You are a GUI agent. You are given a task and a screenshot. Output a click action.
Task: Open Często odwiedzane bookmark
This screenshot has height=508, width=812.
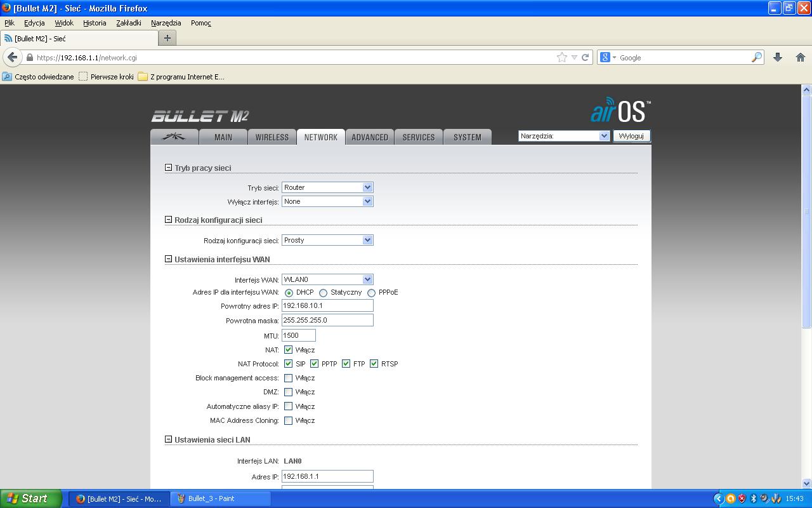38,77
